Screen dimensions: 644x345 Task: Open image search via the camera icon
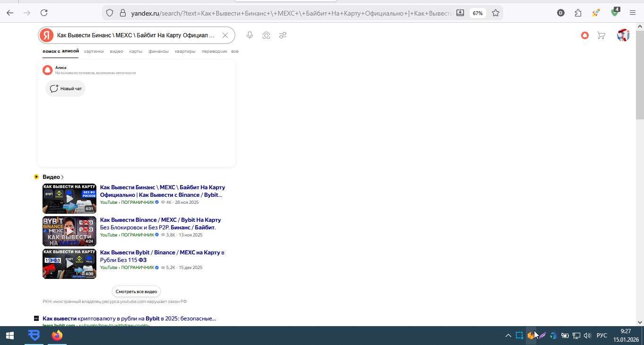[x=266, y=35]
